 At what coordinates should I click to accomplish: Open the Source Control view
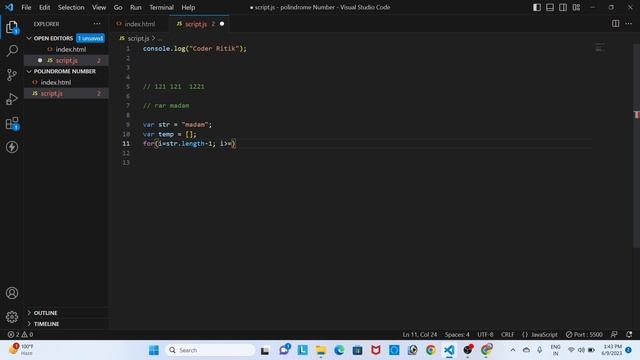(x=12, y=75)
